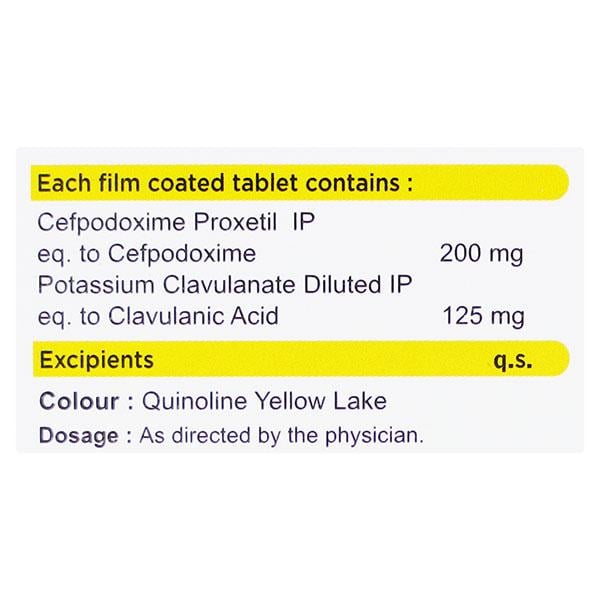Select the "200 mg" strength value
The height and width of the screenshot is (600, 600).
(x=483, y=253)
